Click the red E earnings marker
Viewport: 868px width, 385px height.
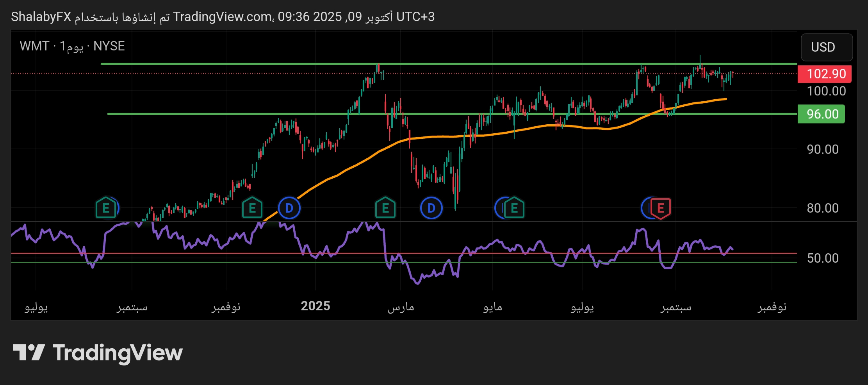point(660,208)
